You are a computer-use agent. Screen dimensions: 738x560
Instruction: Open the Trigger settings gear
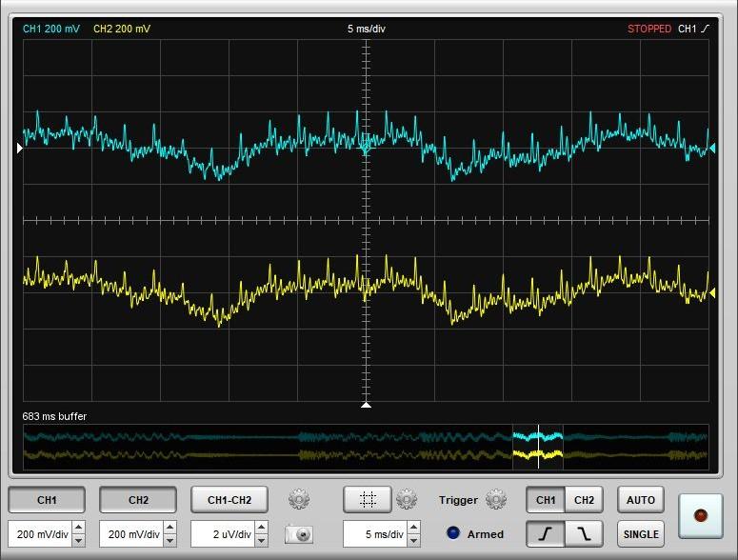click(496, 499)
